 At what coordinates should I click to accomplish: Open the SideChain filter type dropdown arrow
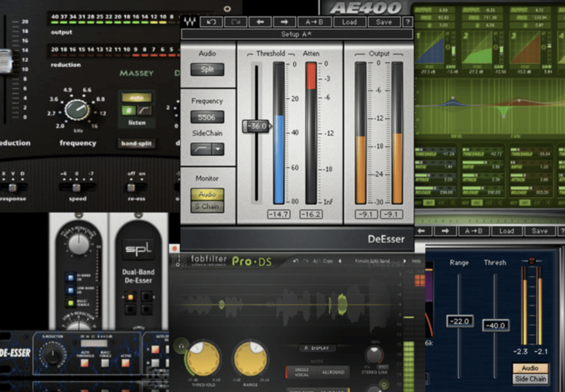coord(218,149)
